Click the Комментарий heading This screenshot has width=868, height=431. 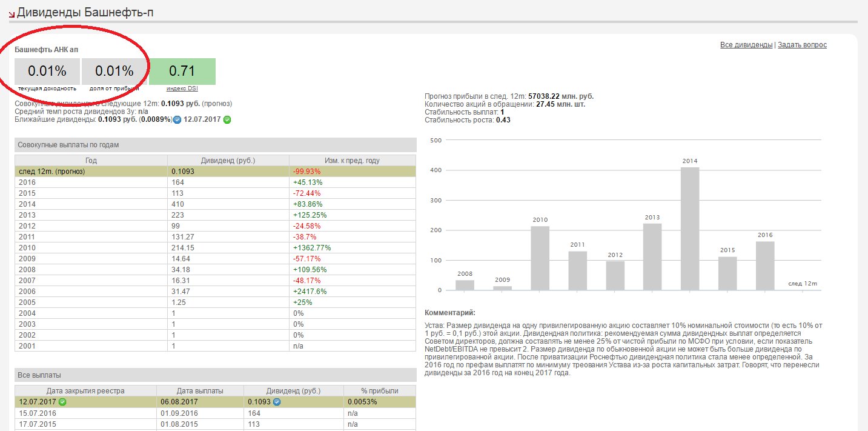tap(450, 313)
